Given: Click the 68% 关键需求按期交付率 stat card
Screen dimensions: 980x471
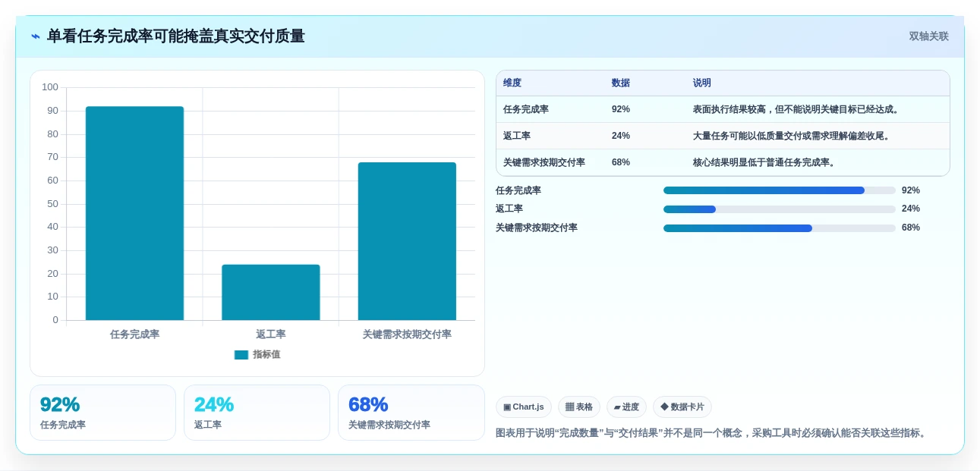Looking at the screenshot, I should tap(411, 413).
